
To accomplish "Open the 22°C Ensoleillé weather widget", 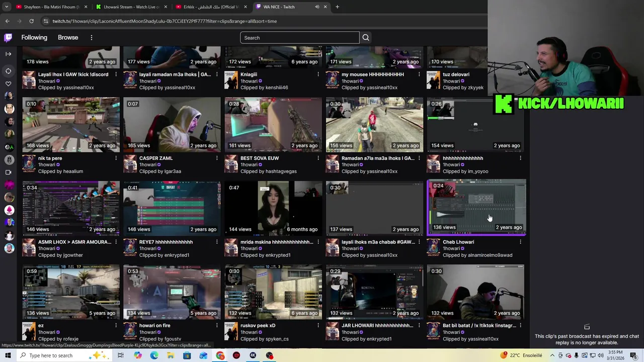I will (521, 355).
